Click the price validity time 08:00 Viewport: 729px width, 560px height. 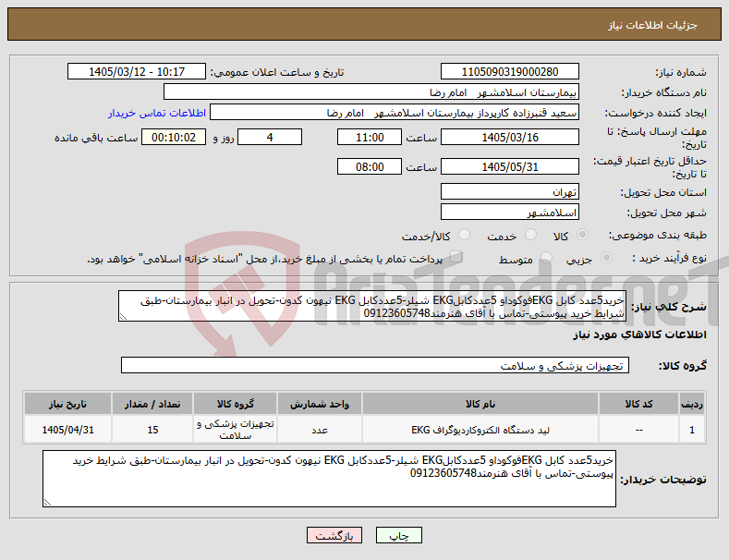coord(370,166)
